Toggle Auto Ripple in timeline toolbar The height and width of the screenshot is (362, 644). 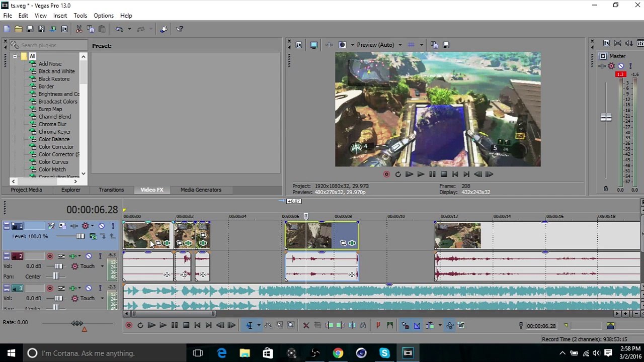pos(429,326)
